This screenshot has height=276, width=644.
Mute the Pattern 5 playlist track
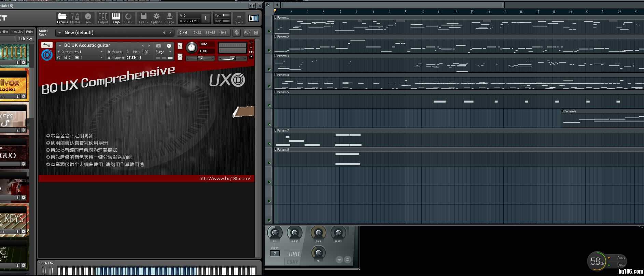point(269,106)
